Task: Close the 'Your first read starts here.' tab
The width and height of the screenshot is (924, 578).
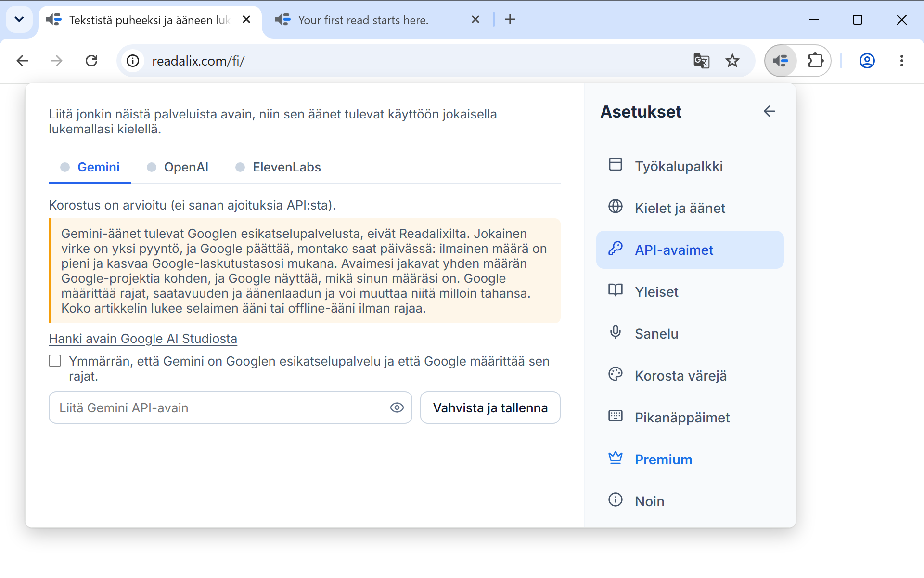Action: [x=475, y=20]
